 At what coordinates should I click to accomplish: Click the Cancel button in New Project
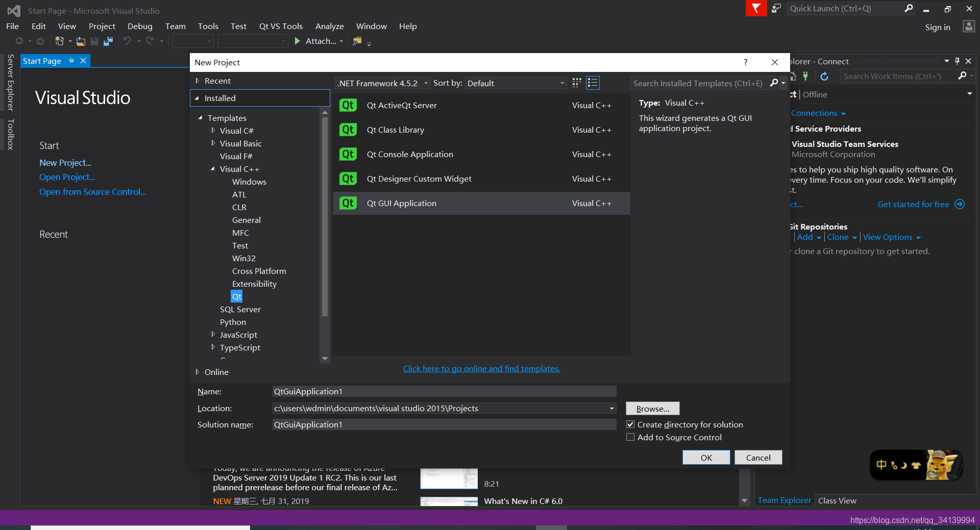coord(758,458)
